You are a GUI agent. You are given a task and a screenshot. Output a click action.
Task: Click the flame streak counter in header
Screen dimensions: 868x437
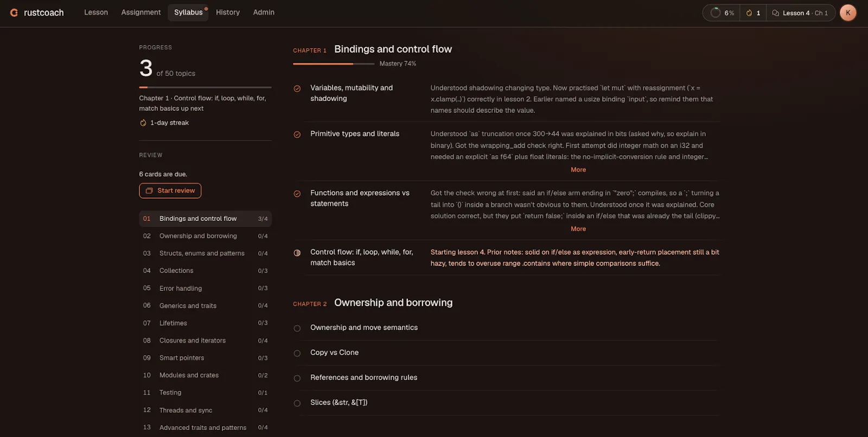pos(753,13)
